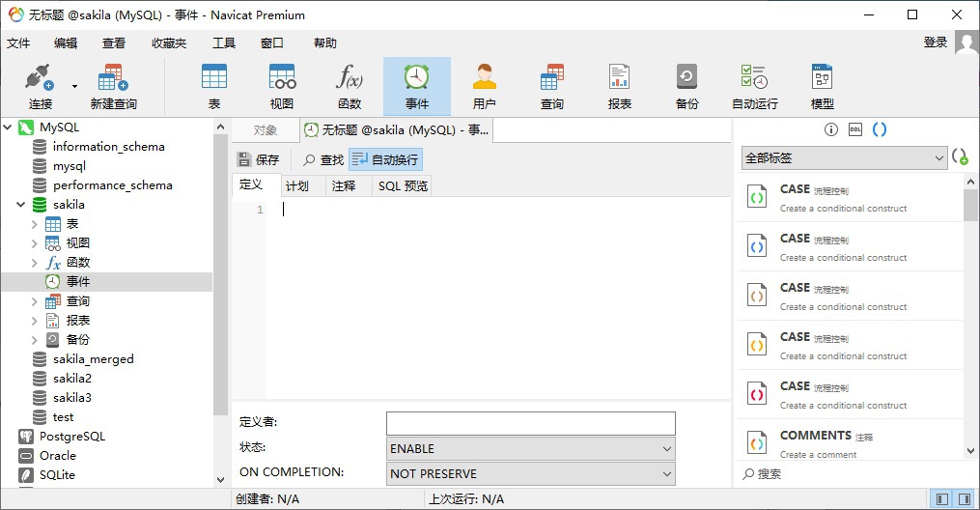Select the information_schema database
980x510 pixels.
108,146
